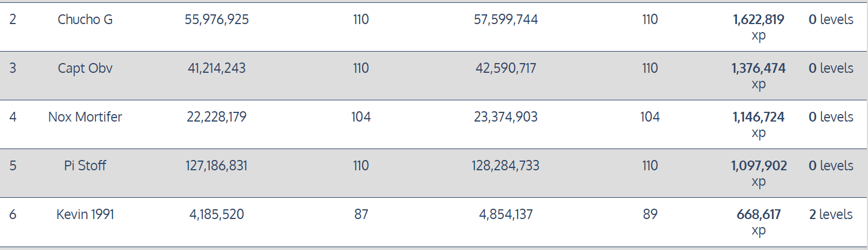
Task: Click Capt Obv ending XP 42,590,717
Action: [506, 68]
